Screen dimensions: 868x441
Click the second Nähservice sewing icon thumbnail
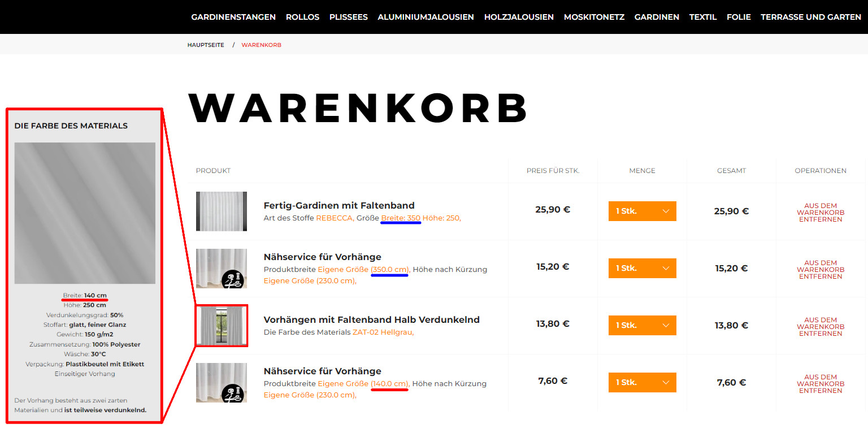(x=222, y=383)
